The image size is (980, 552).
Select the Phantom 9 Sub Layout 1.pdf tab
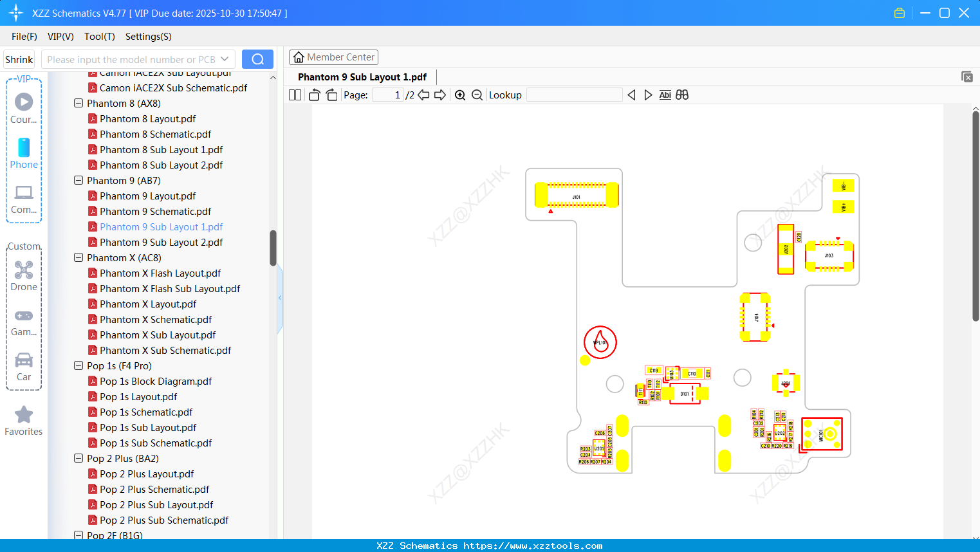point(362,77)
